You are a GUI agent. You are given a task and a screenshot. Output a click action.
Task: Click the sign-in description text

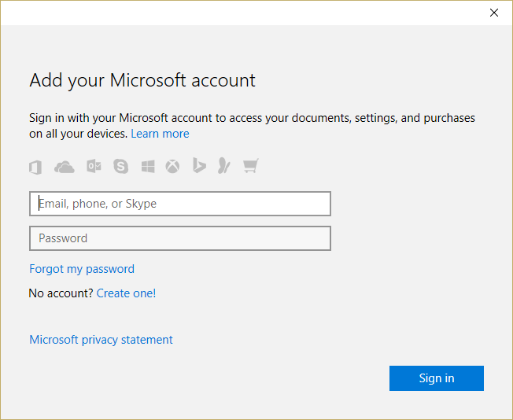(x=252, y=119)
